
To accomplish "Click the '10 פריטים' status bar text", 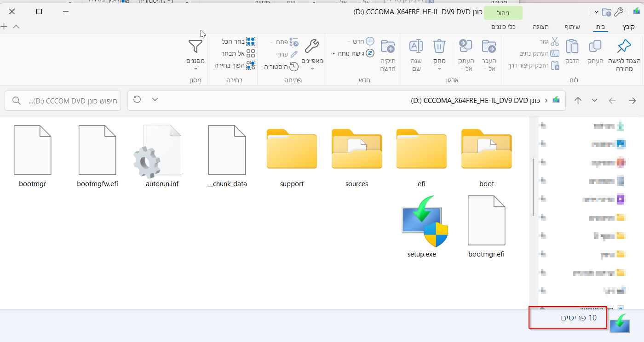I will click(x=579, y=318).
